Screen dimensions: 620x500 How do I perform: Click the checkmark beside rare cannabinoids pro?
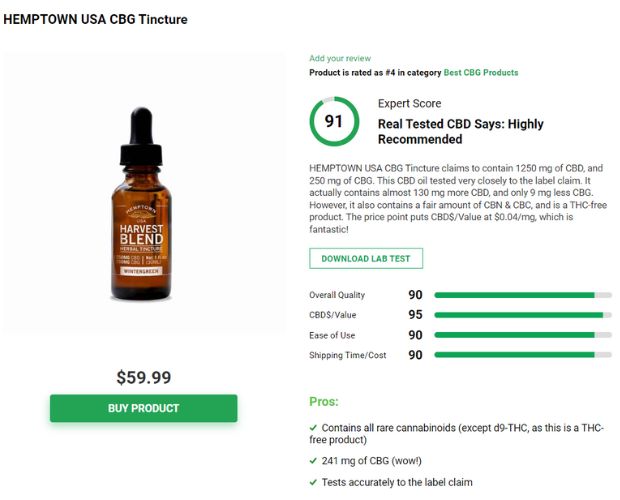tap(313, 428)
